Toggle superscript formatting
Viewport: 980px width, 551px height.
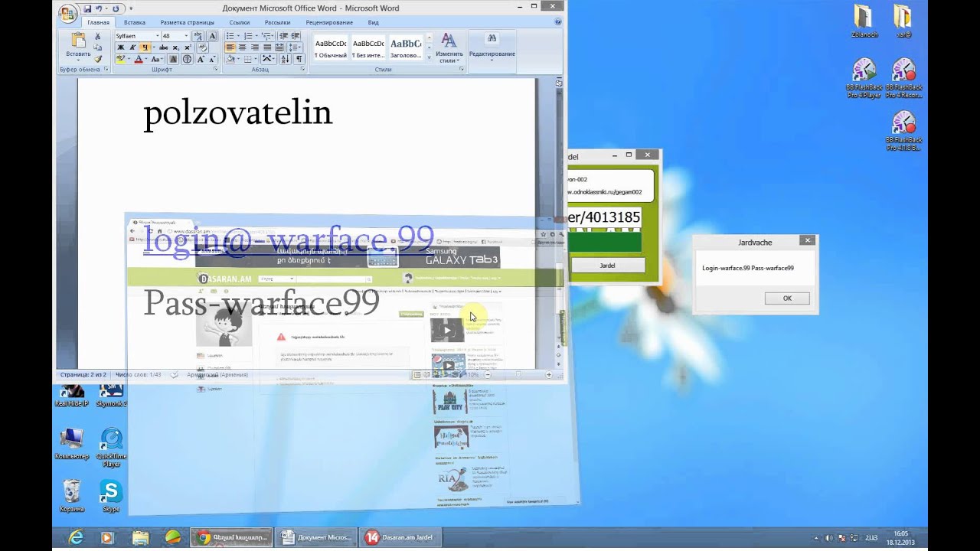187,47
